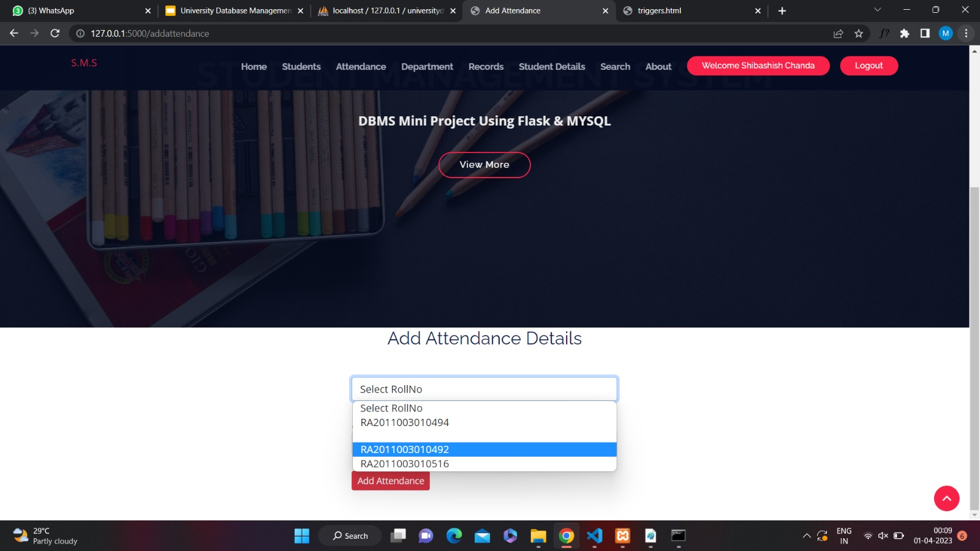Open the Records nav item
This screenshot has width=980, height=551.
[486, 67]
